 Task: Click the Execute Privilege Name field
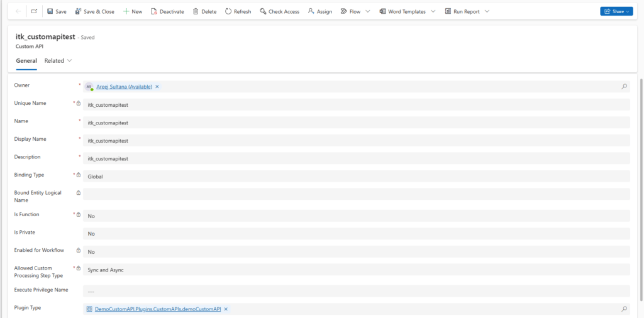[356, 292]
